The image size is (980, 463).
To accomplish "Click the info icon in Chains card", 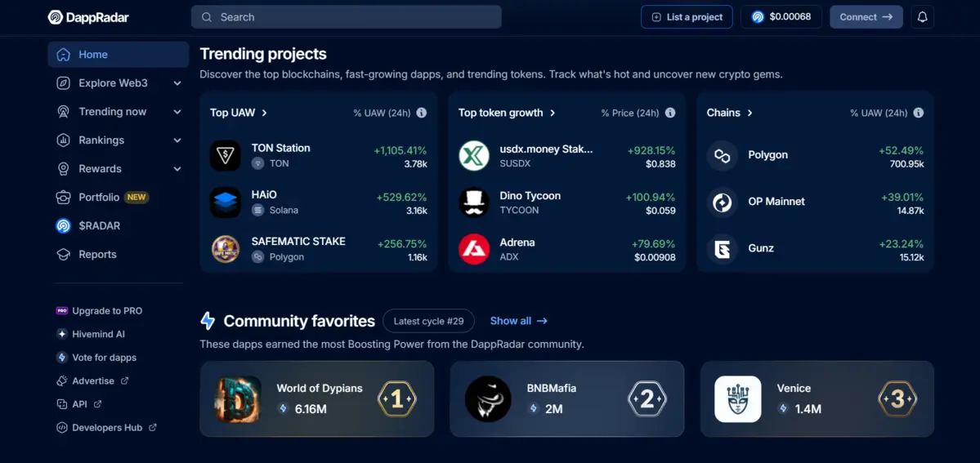I will click(x=919, y=113).
